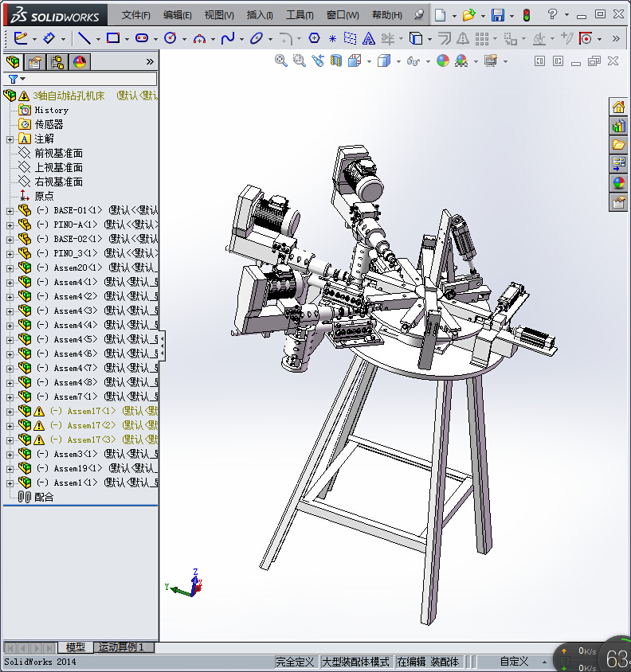Open the Rectangle tool dropdown arrow
631x672 pixels.
pyautogui.click(x=127, y=40)
